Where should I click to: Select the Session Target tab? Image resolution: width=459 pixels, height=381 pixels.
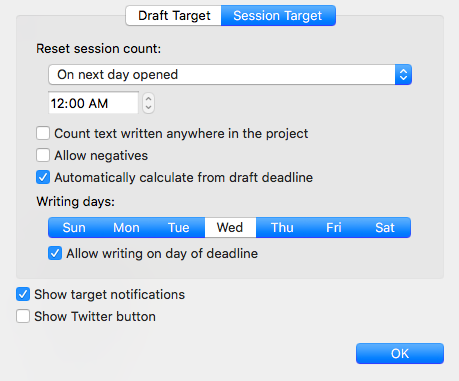tap(278, 16)
